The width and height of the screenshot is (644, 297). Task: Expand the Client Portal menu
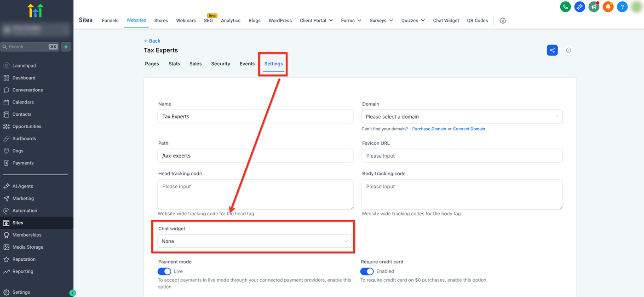point(316,21)
